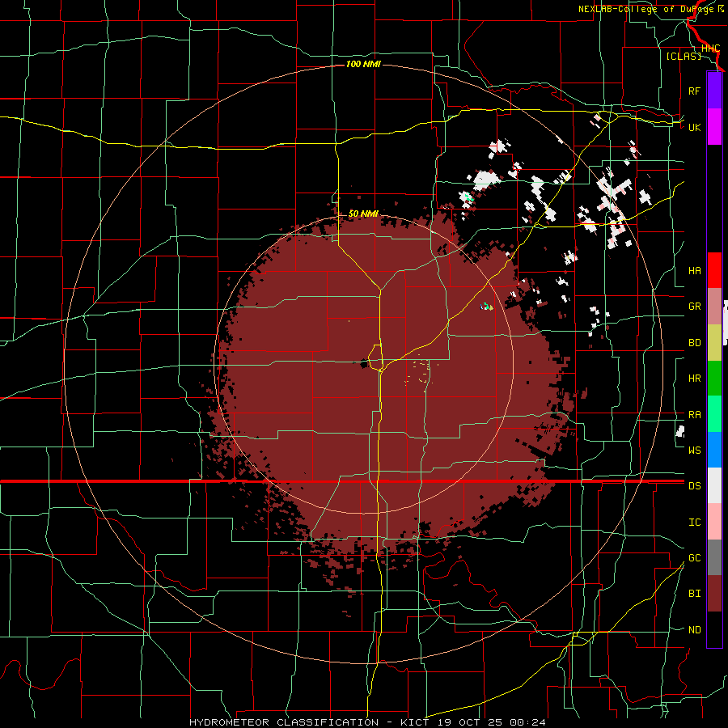Click the GR legend color swatch
The image size is (728, 728).
coord(714,307)
